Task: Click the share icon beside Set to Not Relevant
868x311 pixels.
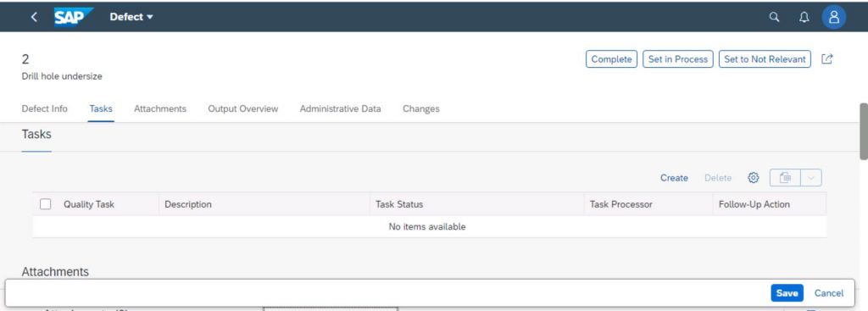Action: (x=827, y=59)
